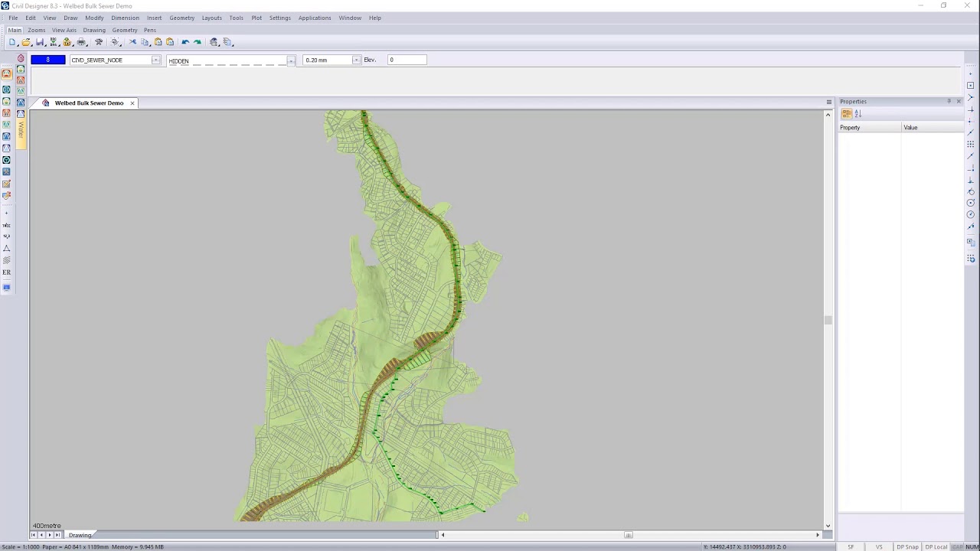Select the vertical Water tab
The width and height of the screenshot is (980, 551).
click(21, 130)
